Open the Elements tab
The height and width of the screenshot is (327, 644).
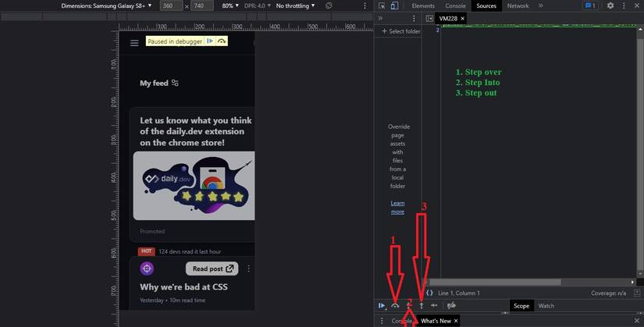tap(423, 5)
